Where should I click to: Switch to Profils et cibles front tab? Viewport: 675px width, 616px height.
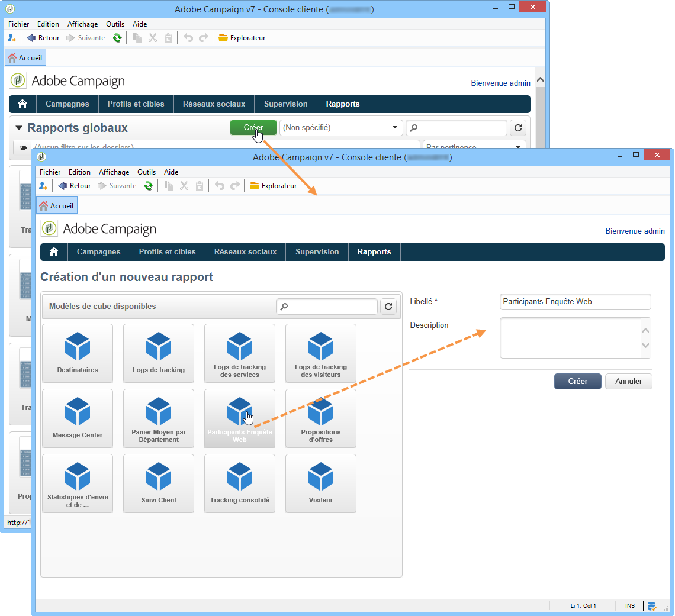(x=167, y=251)
